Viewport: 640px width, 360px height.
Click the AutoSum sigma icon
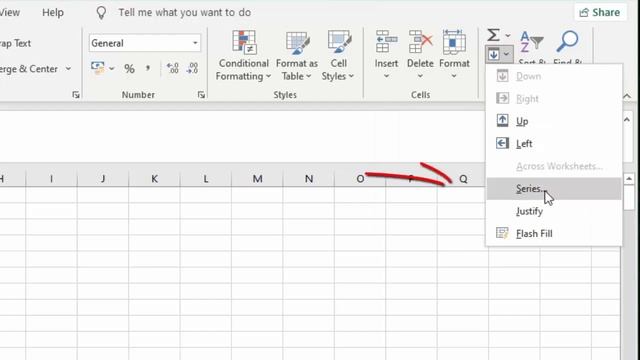pos(493,35)
